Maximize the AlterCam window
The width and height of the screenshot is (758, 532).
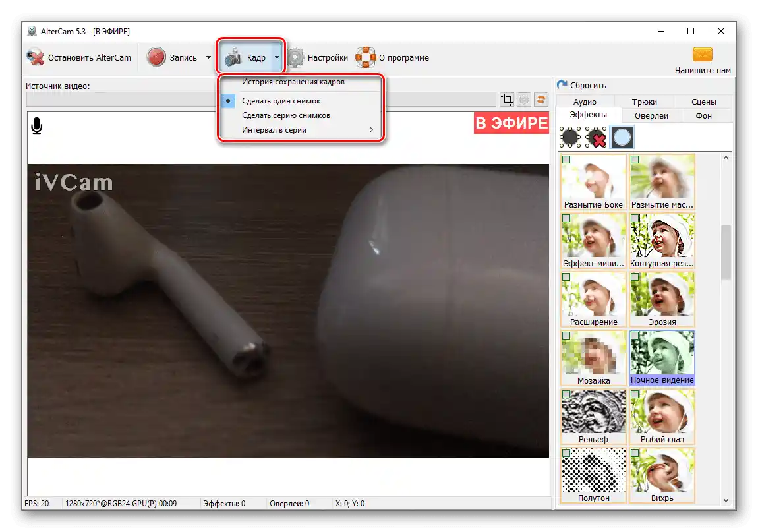coord(691,31)
